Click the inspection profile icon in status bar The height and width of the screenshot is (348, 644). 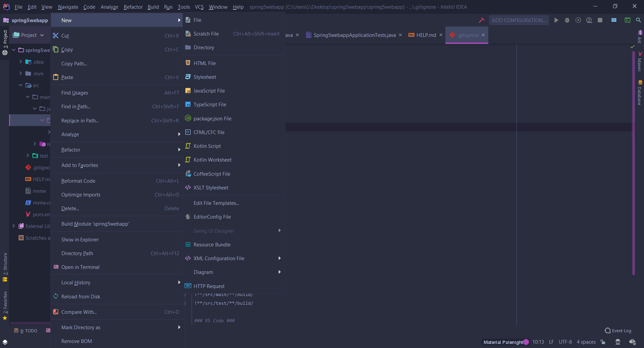tap(618, 342)
